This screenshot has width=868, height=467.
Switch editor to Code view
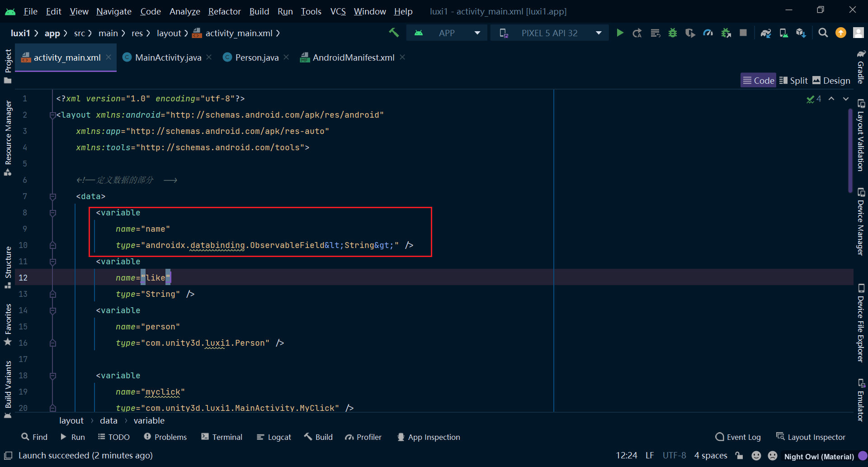click(759, 81)
